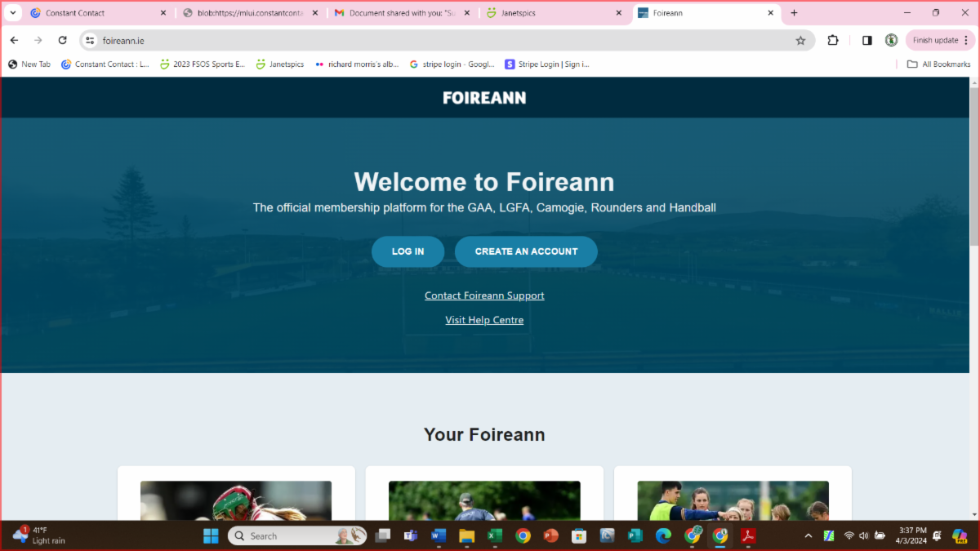Open Microsoft Word from taskbar
The height and width of the screenshot is (551, 980).
click(439, 535)
